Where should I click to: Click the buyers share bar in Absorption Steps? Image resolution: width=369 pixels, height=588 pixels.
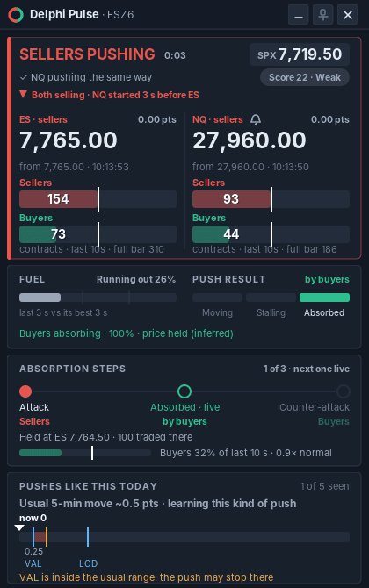[x=85, y=453]
